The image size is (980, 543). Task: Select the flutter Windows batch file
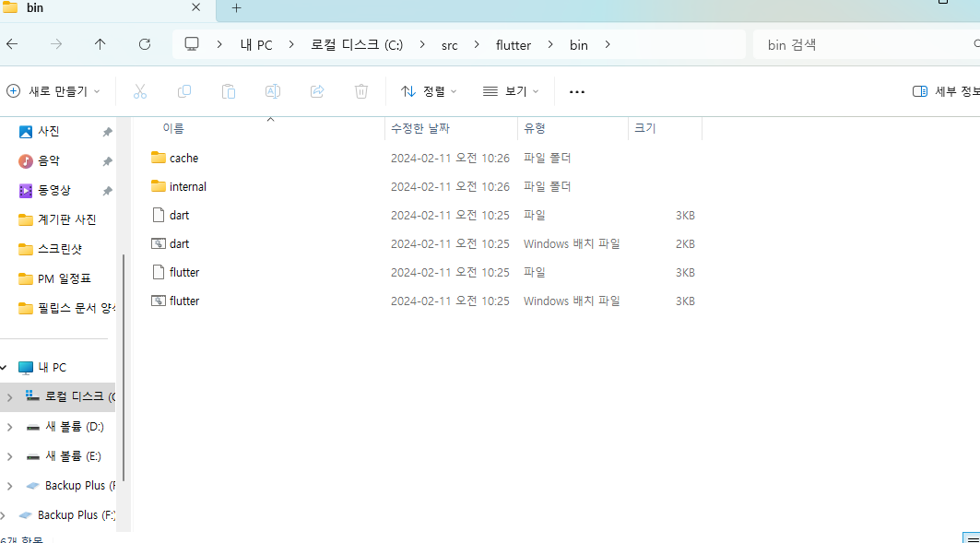(x=183, y=301)
